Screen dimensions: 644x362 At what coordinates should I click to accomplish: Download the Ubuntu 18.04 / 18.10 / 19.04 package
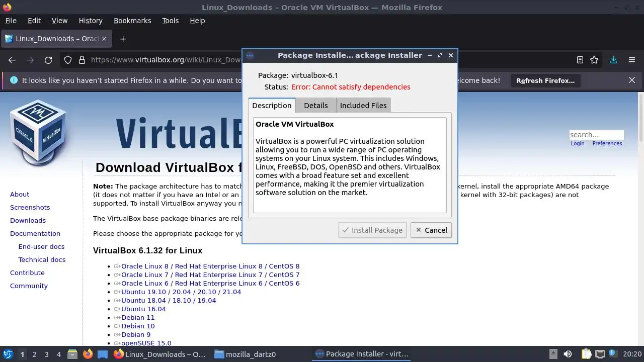(x=169, y=300)
